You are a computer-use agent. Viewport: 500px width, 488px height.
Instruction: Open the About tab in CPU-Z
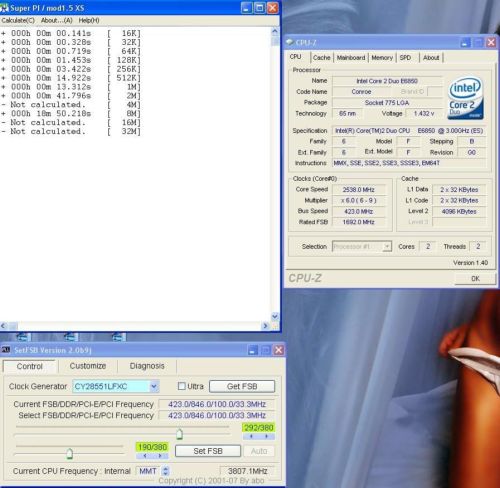431,58
